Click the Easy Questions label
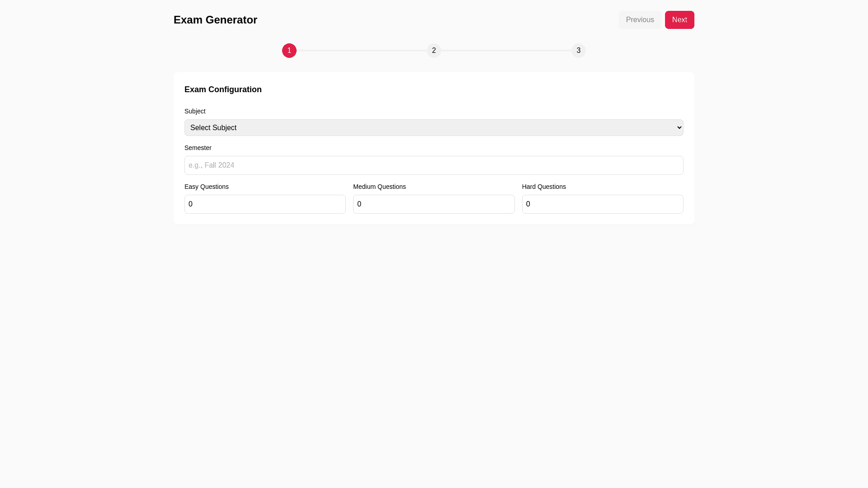Viewport: 868px width, 488px height. [207, 187]
